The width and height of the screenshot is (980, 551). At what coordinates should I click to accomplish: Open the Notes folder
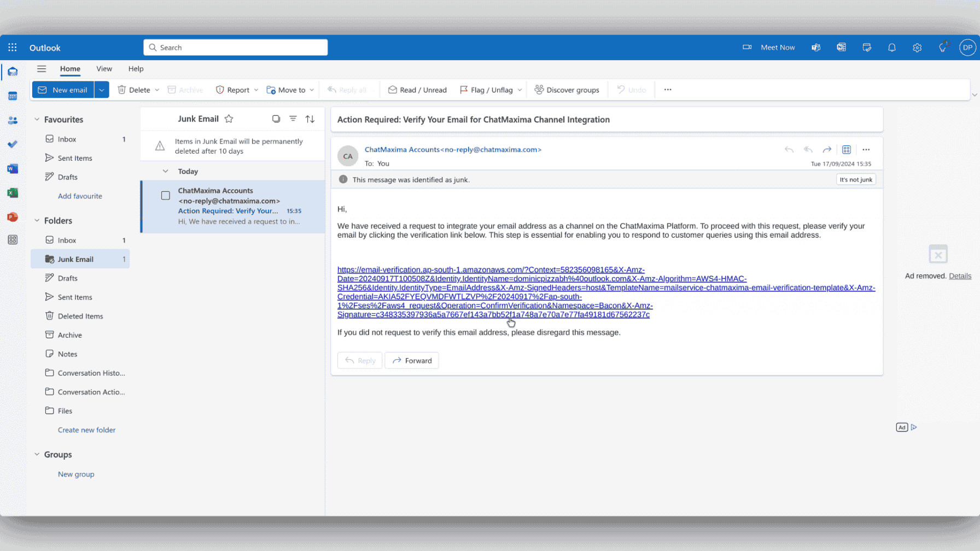80,354
